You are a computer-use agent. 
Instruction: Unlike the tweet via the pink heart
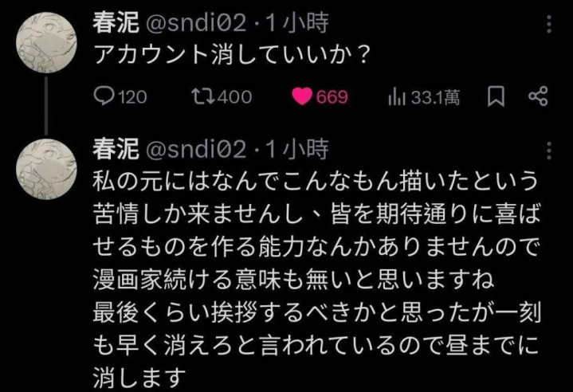[x=302, y=96]
